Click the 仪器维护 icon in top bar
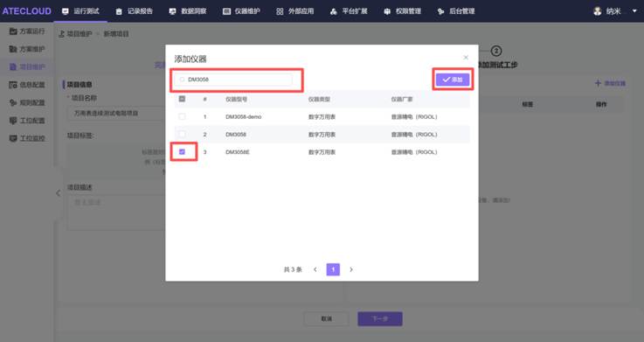The height and width of the screenshot is (342, 644). point(226,11)
